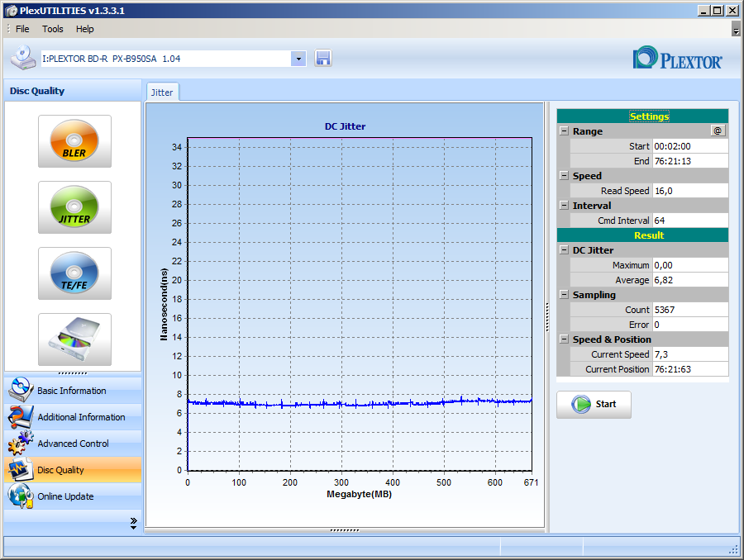Image resolution: width=744 pixels, height=560 pixels.
Task: Click the Settings header bar
Action: 642,116
